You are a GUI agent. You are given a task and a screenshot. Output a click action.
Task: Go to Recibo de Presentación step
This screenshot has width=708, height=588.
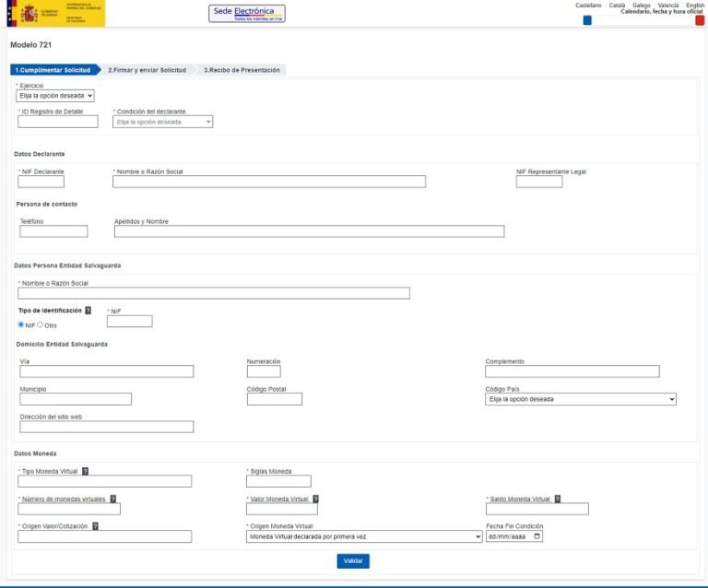[242, 70]
